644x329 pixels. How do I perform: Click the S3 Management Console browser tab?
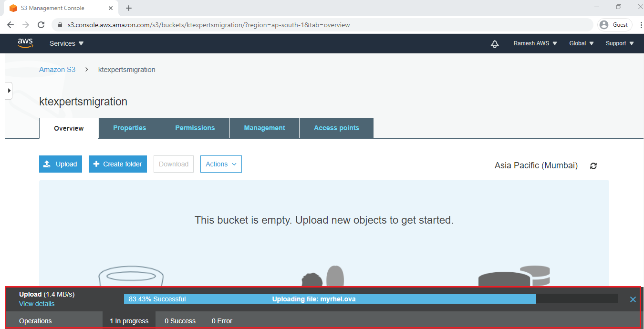[61, 8]
